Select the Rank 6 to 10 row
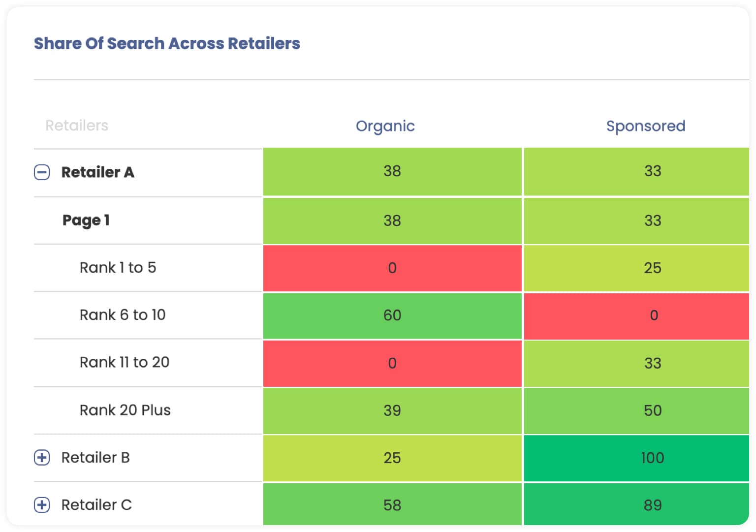756x532 pixels. point(123,315)
